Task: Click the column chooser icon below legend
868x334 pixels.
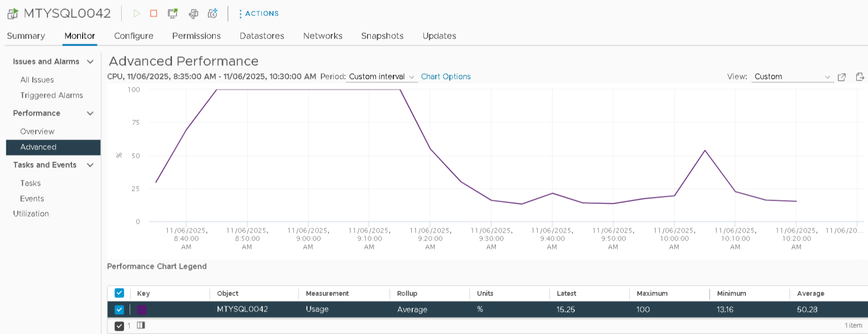Action: pos(141,325)
